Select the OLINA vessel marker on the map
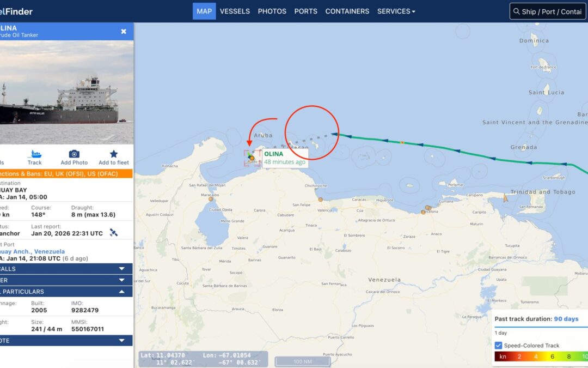The width and height of the screenshot is (588, 368). coord(250,157)
